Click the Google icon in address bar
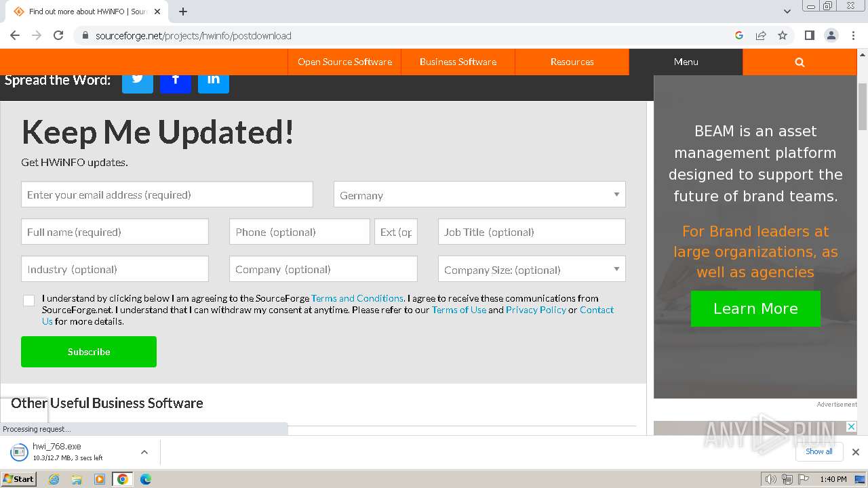 739,35
